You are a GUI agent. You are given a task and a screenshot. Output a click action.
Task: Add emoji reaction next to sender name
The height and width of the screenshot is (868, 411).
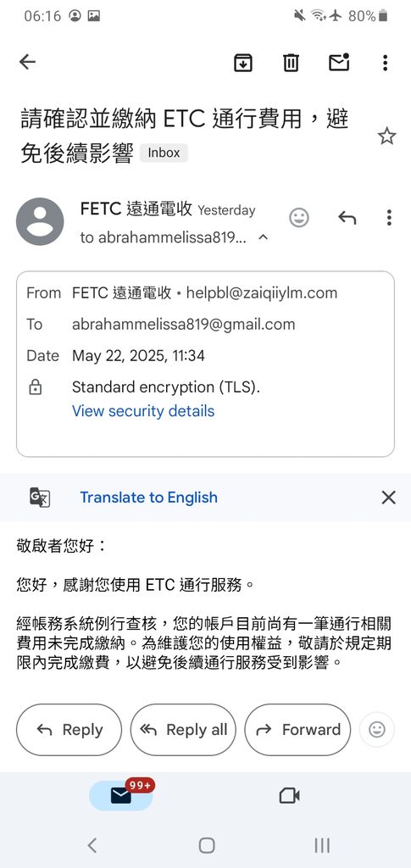(x=299, y=218)
